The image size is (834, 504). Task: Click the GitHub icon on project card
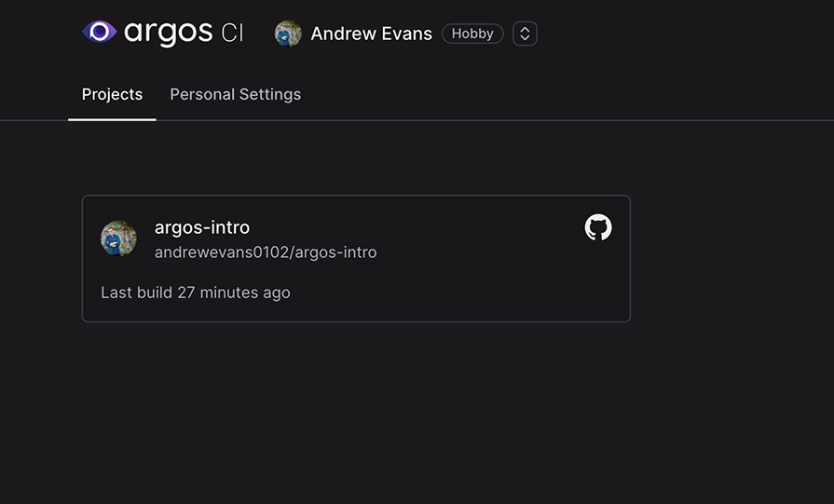pyautogui.click(x=598, y=227)
